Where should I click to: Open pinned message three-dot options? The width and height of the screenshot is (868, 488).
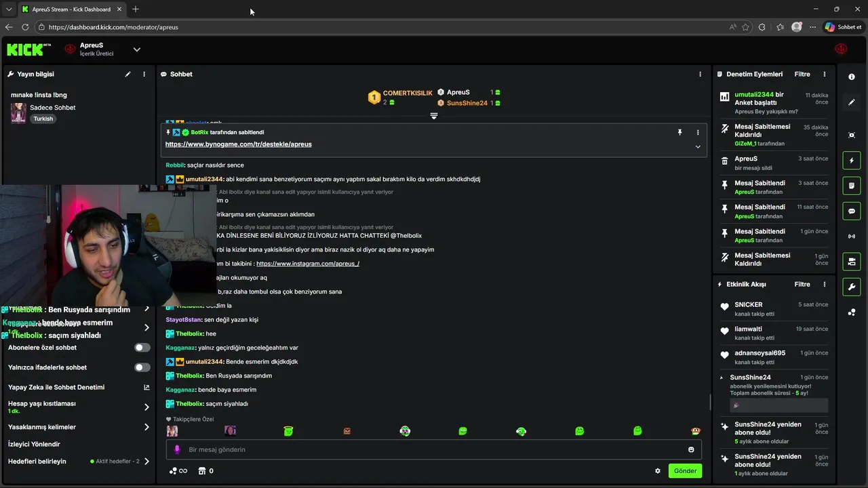(x=698, y=132)
